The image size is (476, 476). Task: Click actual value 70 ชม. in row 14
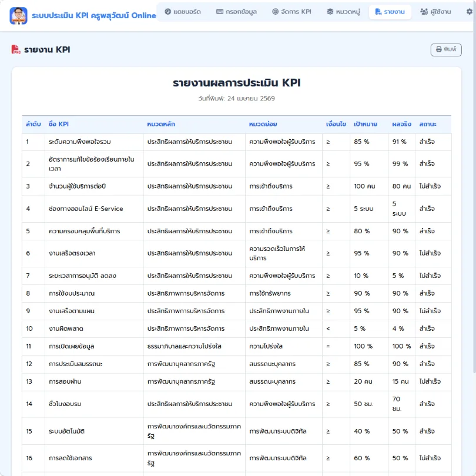click(397, 404)
